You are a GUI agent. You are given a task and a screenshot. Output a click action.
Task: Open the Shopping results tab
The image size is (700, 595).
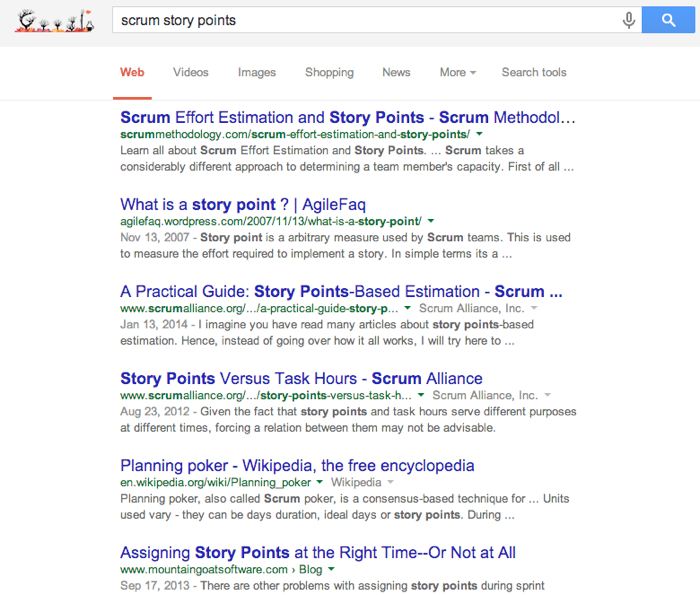click(x=329, y=72)
